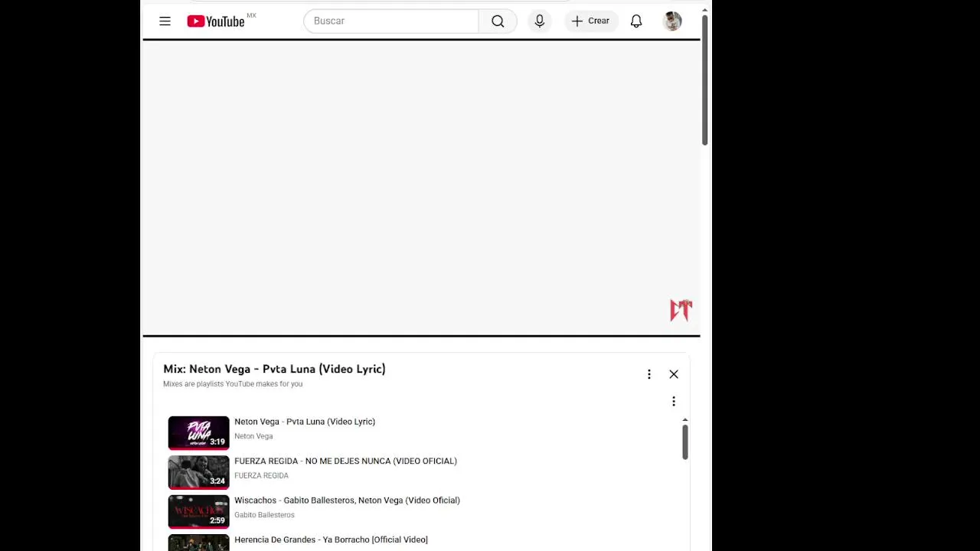This screenshot has width=980, height=551.
Task: Open Wiscachos - Gabito Ballesteros, Neton Vega title
Action: point(347,500)
